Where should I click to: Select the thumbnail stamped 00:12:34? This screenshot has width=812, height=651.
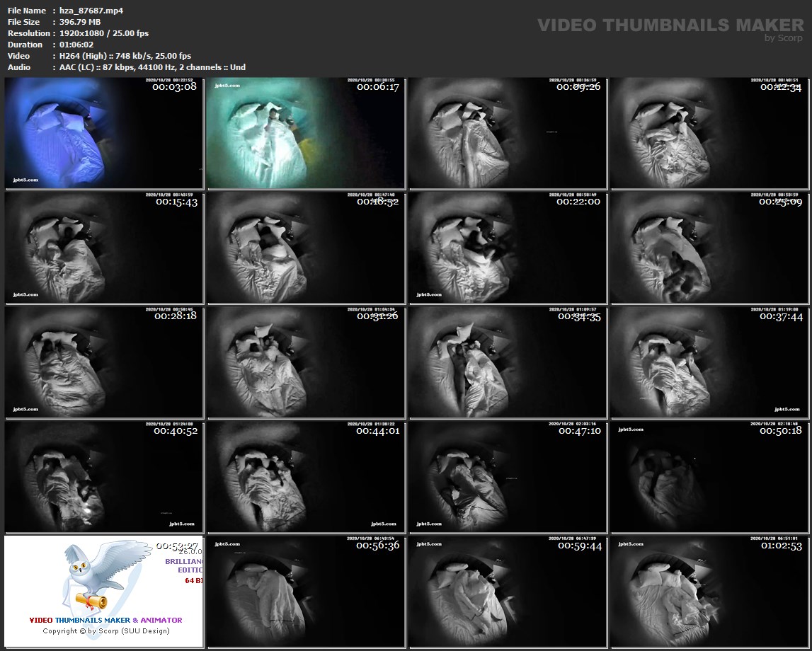(x=709, y=133)
